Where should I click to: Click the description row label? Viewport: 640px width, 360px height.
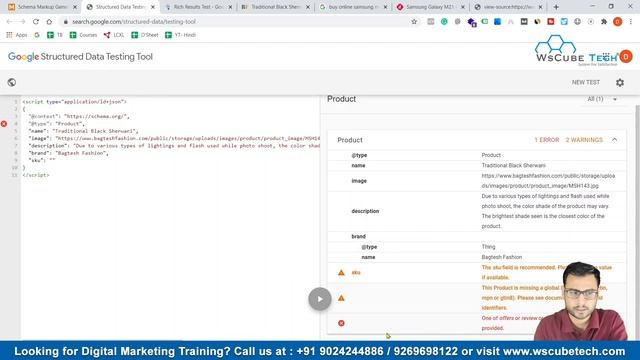pyautogui.click(x=365, y=211)
